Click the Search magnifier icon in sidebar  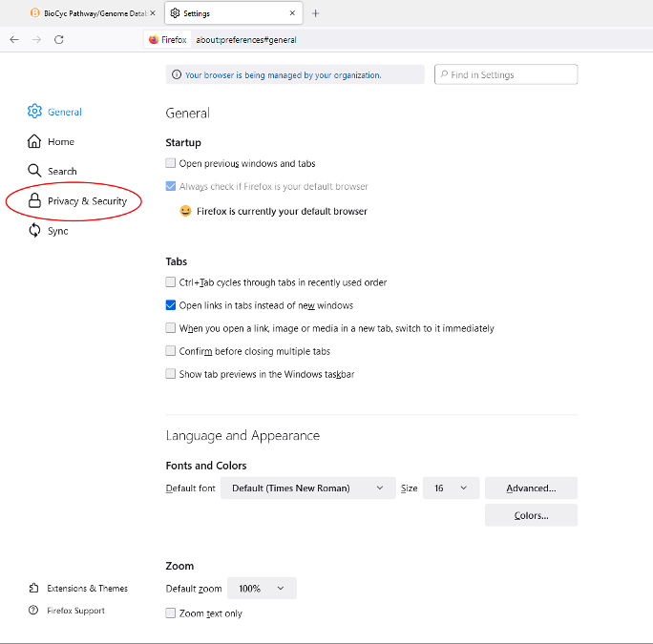[34, 171]
